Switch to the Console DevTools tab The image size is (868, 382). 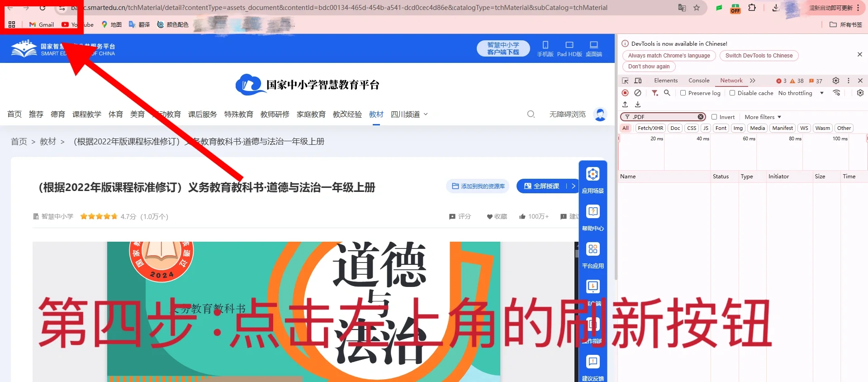pos(699,81)
